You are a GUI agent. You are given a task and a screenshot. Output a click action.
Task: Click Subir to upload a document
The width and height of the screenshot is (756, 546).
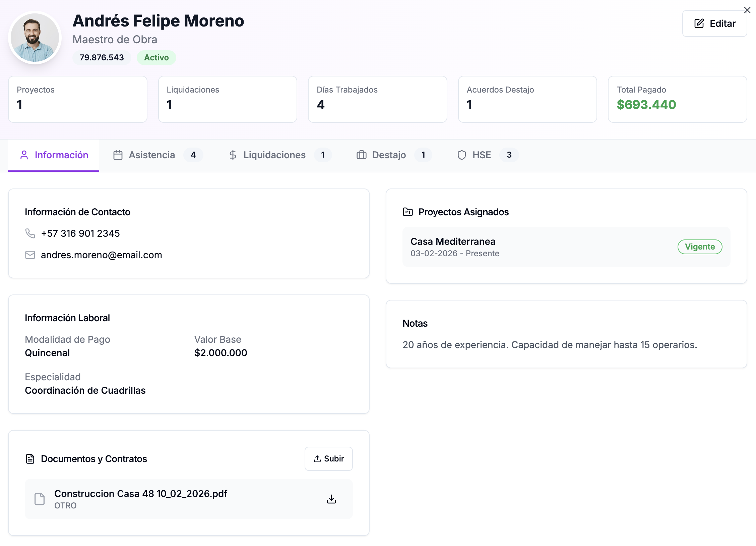[x=328, y=459]
